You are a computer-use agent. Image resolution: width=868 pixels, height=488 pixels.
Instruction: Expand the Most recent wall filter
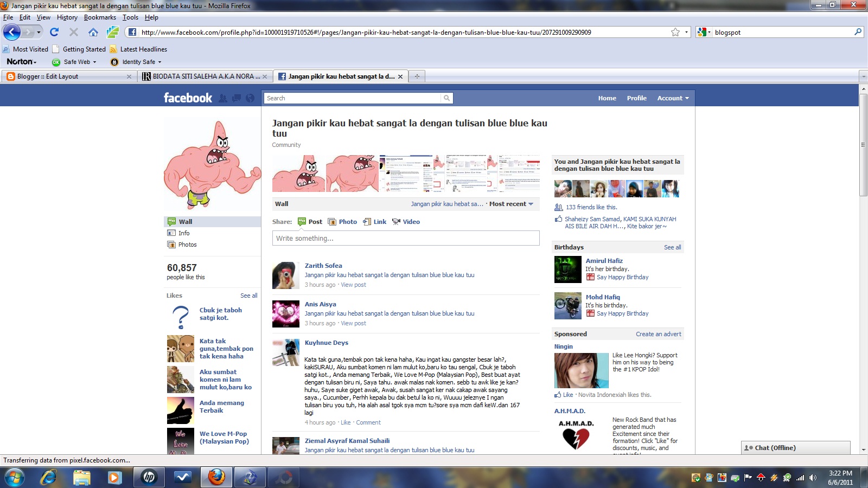511,204
